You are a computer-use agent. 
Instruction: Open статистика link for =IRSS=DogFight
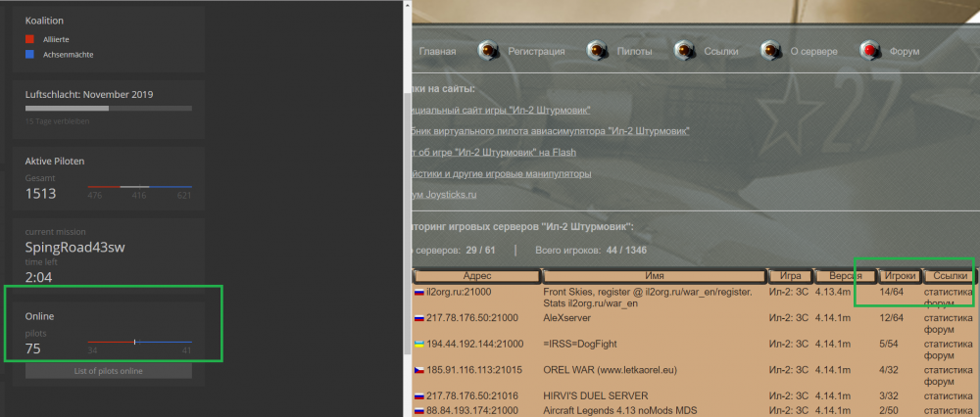point(948,344)
